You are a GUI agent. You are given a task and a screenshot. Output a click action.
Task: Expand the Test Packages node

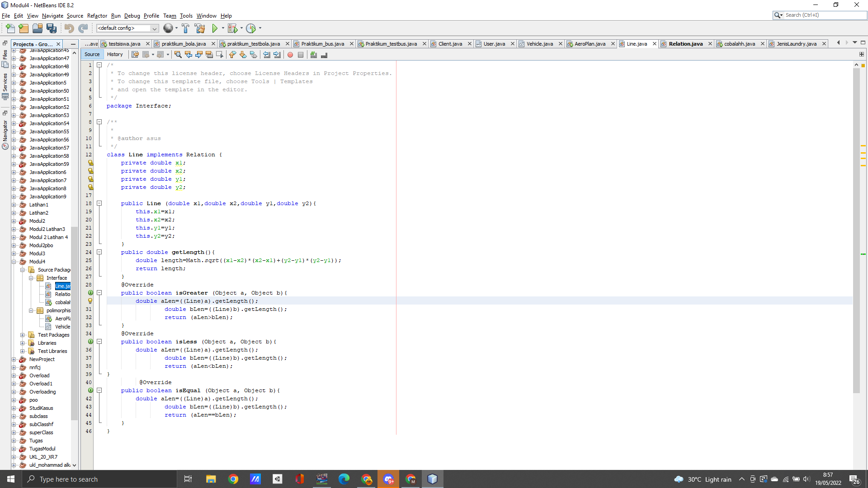tap(22, 335)
